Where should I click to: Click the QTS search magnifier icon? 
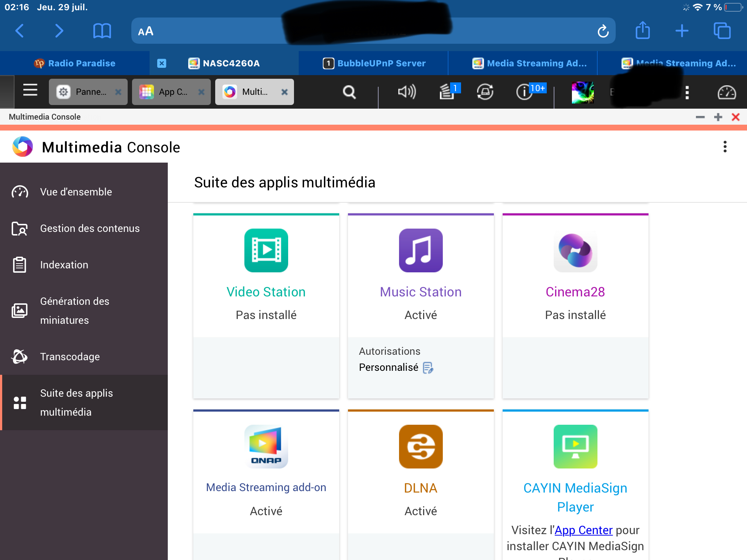click(x=349, y=92)
